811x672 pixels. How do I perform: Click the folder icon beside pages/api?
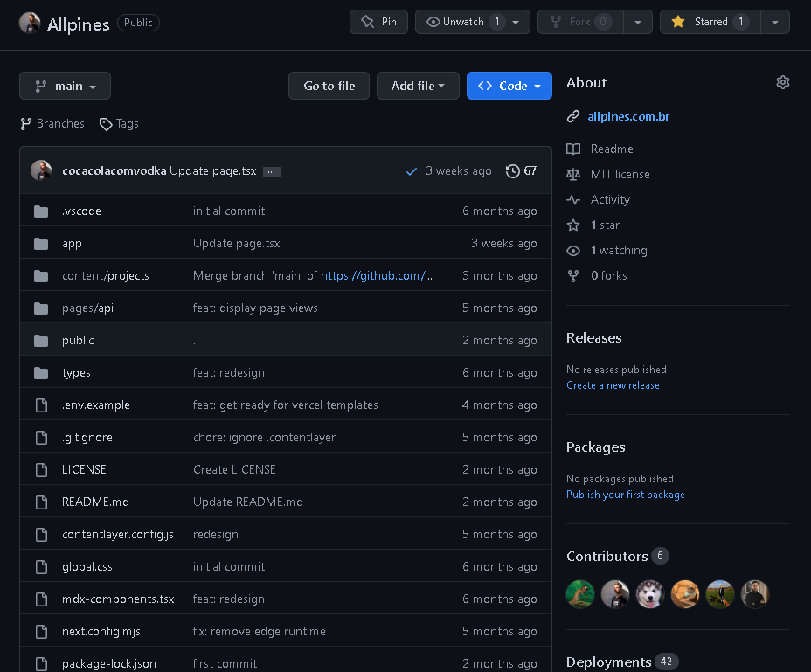coord(41,308)
